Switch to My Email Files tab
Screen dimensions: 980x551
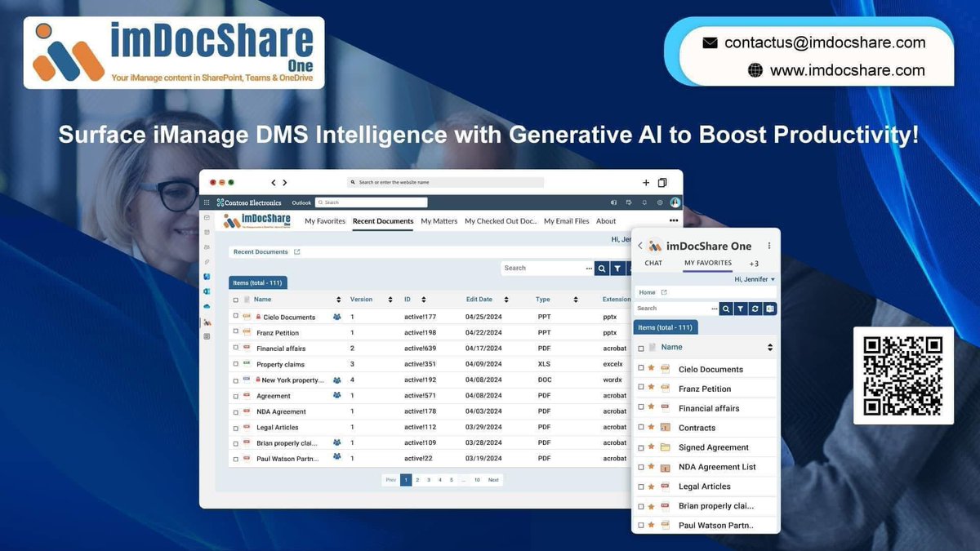pos(567,221)
